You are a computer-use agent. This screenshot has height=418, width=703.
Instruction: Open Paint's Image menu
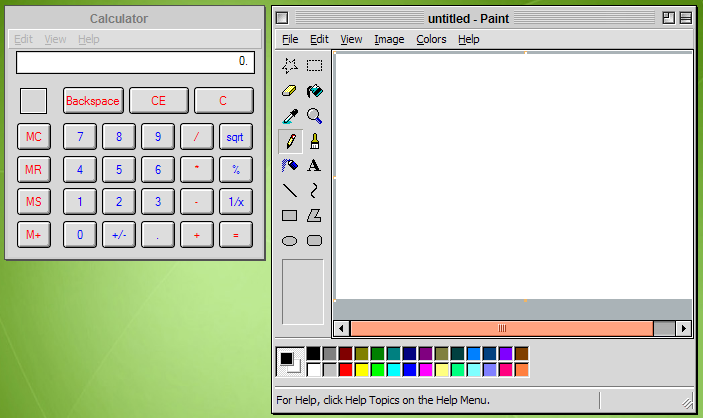pos(389,39)
